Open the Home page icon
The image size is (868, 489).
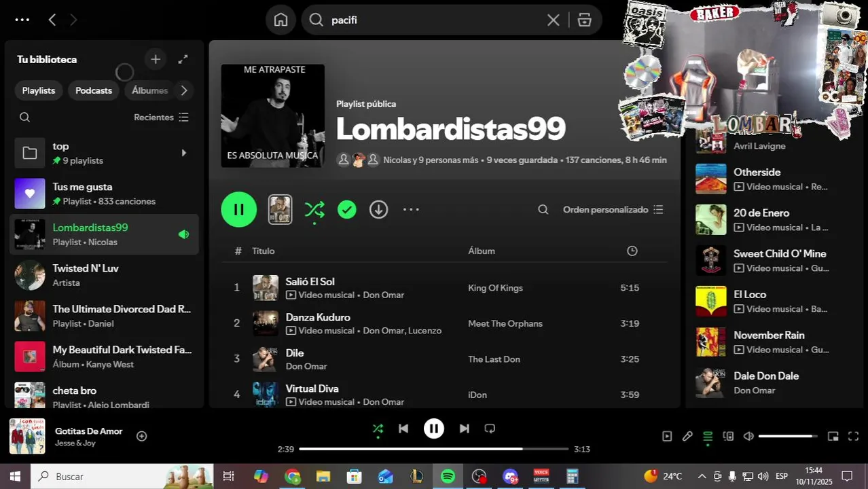click(x=281, y=20)
